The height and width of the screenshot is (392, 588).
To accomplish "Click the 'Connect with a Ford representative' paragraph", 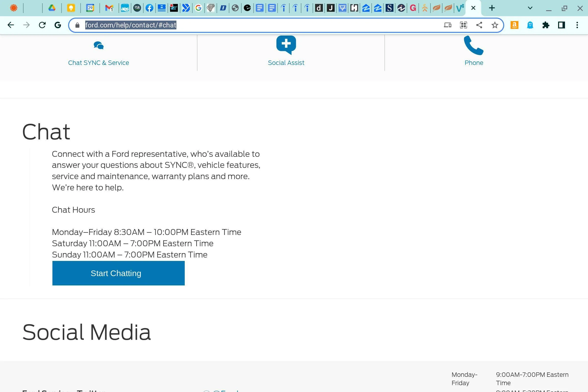I will click(156, 171).
